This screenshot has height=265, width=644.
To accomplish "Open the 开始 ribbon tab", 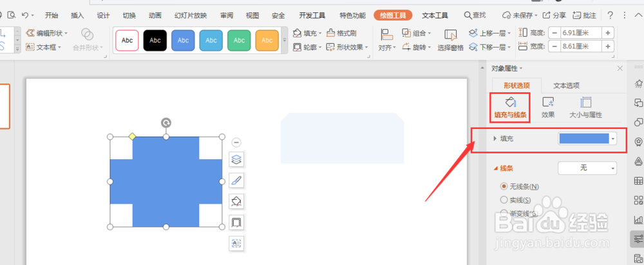I will (52, 15).
